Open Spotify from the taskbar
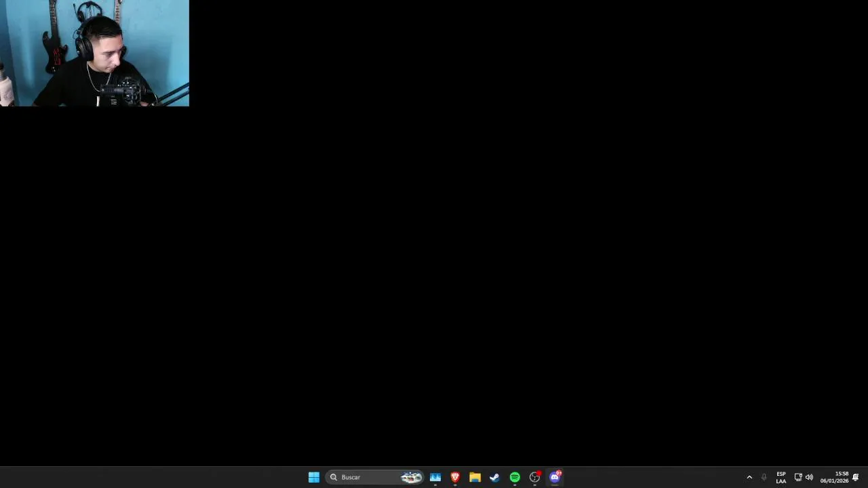Viewport: 868px width, 488px height. click(x=515, y=477)
